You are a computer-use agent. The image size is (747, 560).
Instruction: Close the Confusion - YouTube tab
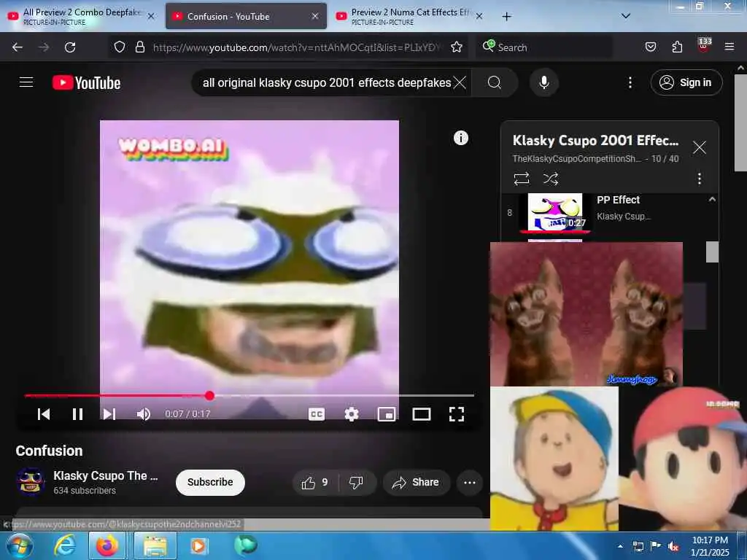coord(315,16)
